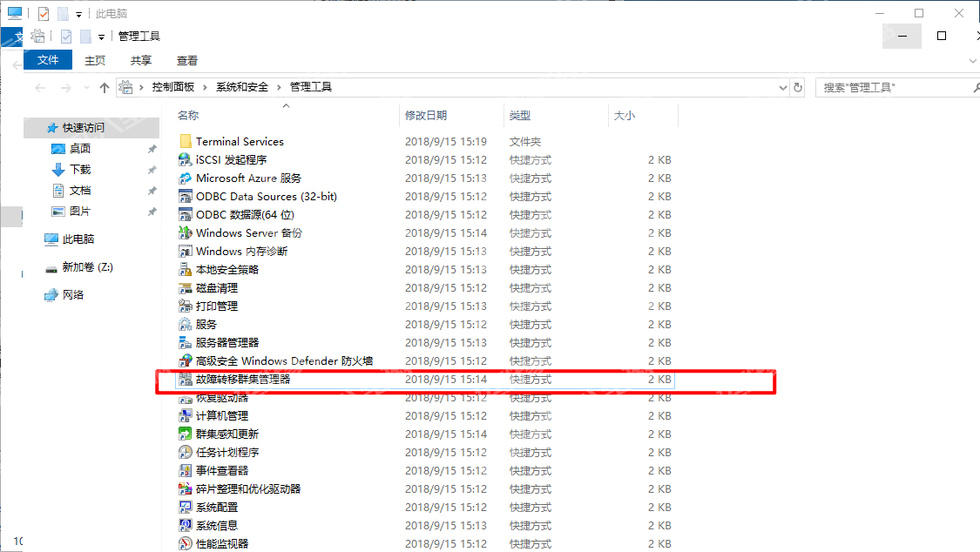Refresh the 管理工具 folder view
Screen dimensions: 980x552
798,87
